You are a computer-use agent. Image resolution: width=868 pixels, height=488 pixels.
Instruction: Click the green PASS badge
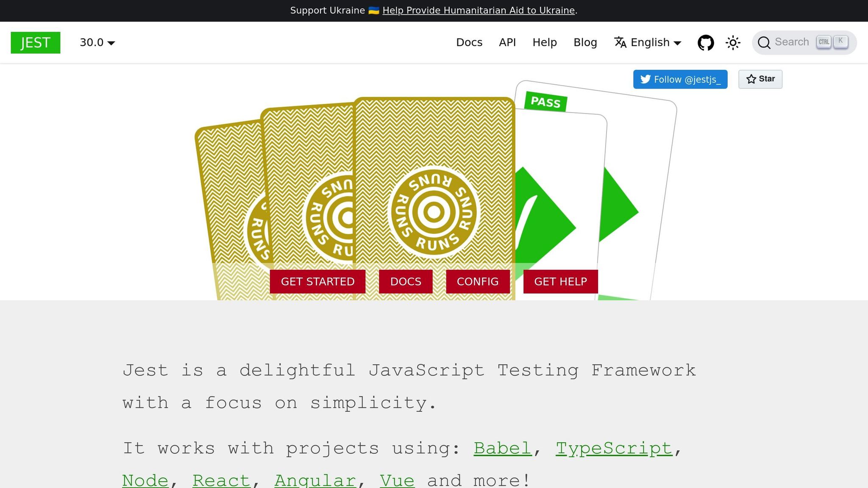[x=545, y=102]
